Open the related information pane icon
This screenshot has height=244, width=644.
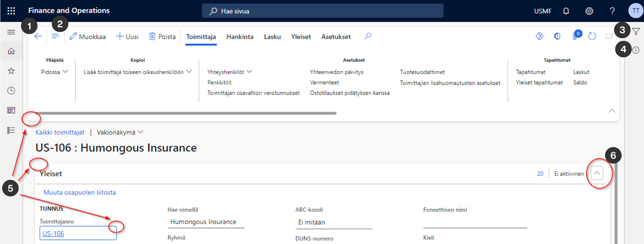click(x=636, y=50)
